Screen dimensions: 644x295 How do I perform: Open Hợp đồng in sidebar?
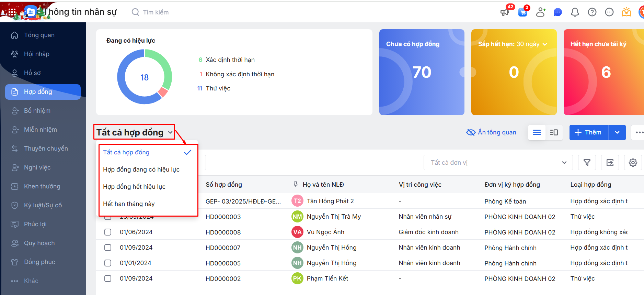[x=43, y=92]
